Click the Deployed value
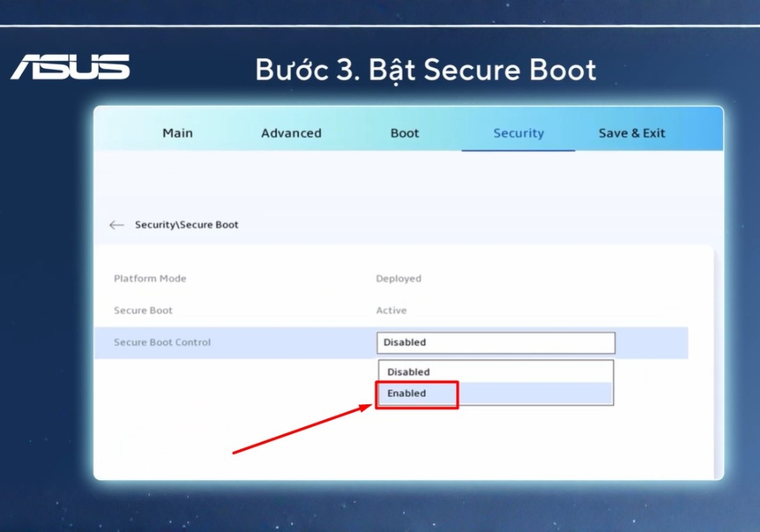The height and width of the screenshot is (532, 760). pyautogui.click(x=398, y=279)
